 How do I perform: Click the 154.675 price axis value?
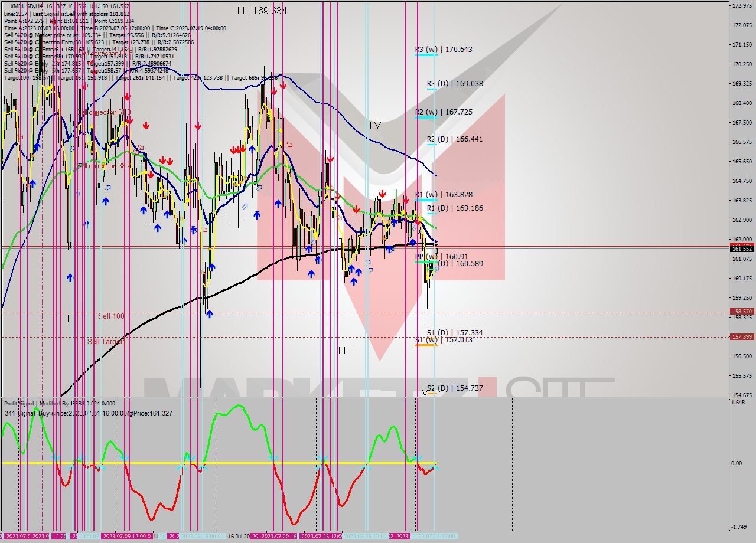point(742,395)
